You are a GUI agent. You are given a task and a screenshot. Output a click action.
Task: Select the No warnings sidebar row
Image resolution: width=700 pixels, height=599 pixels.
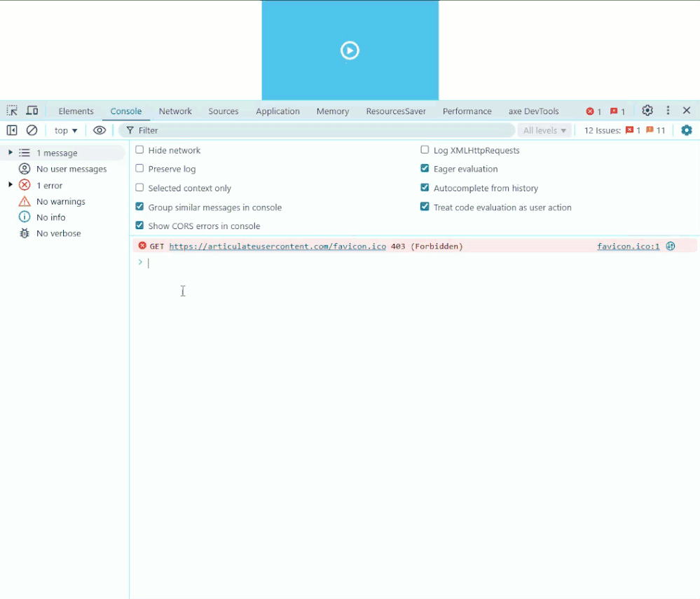62,201
